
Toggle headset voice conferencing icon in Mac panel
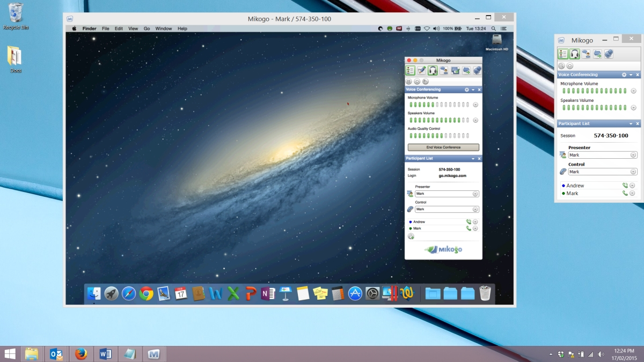433,70
